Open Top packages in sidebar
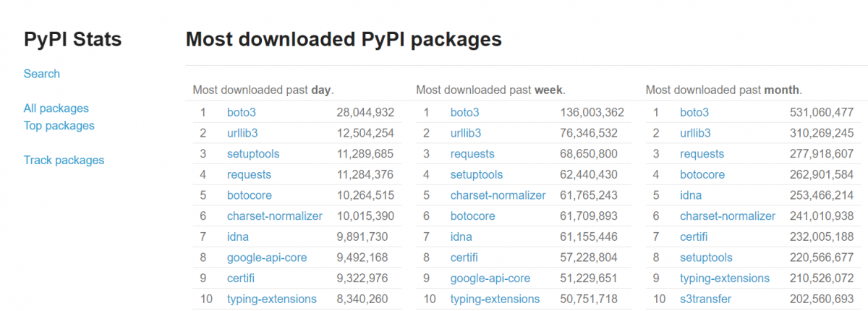This screenshot has width=868, height=311. pos(59,126)
